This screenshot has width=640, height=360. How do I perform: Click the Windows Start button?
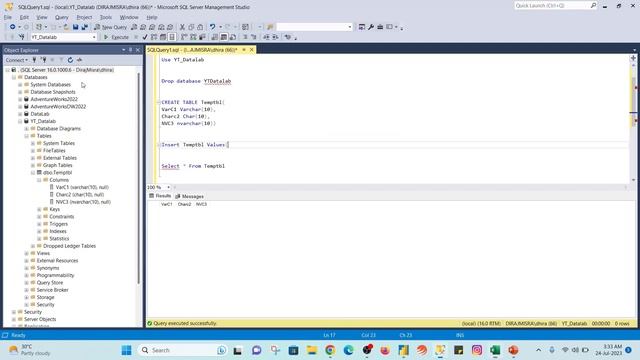click(127, 350)
